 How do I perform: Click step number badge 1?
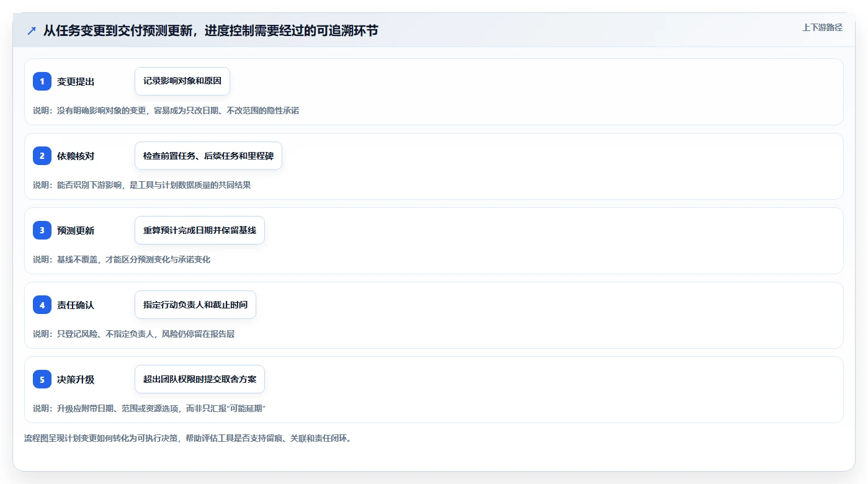pos(42,81)
